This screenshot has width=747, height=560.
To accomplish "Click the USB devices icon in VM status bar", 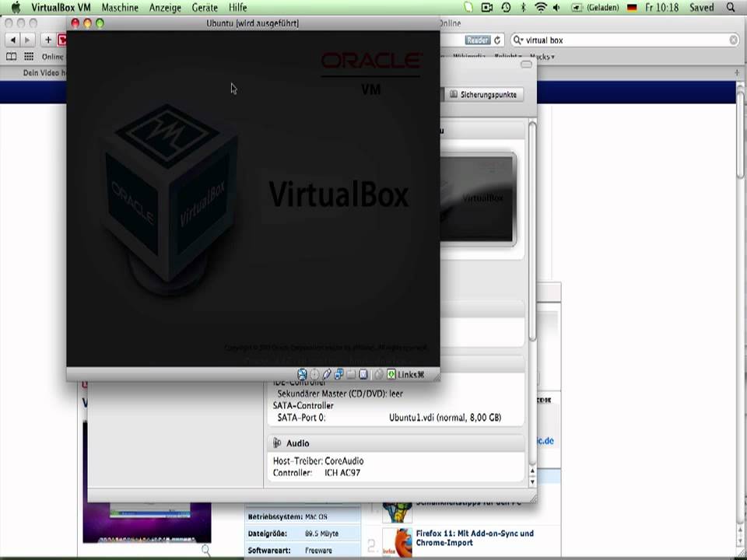I will click(327, 375).
